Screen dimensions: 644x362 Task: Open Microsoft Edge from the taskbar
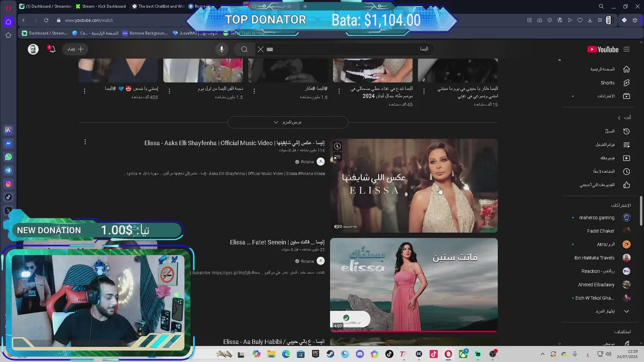click(286, 354)
